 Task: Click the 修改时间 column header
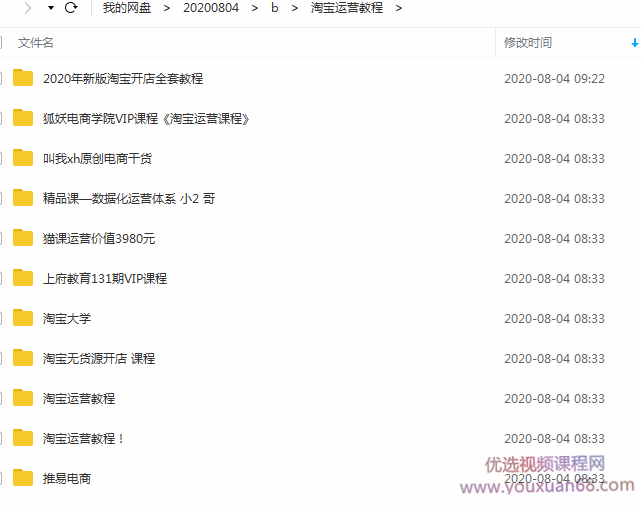point(528,43)
